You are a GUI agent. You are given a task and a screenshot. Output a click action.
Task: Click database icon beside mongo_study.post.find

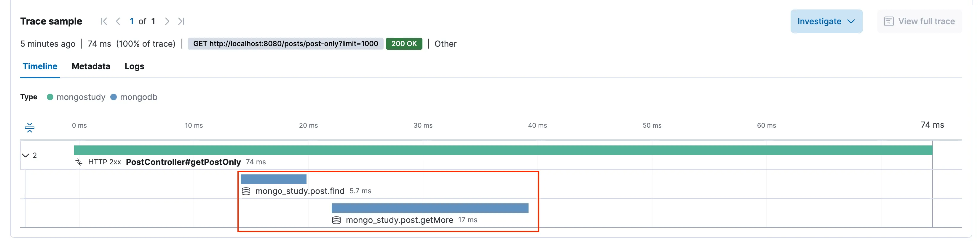(246, 191)
